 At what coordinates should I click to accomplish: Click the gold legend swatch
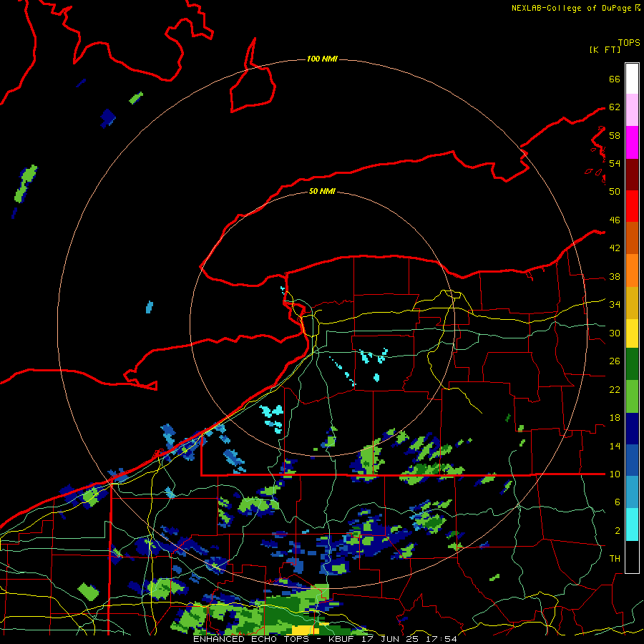632,303
